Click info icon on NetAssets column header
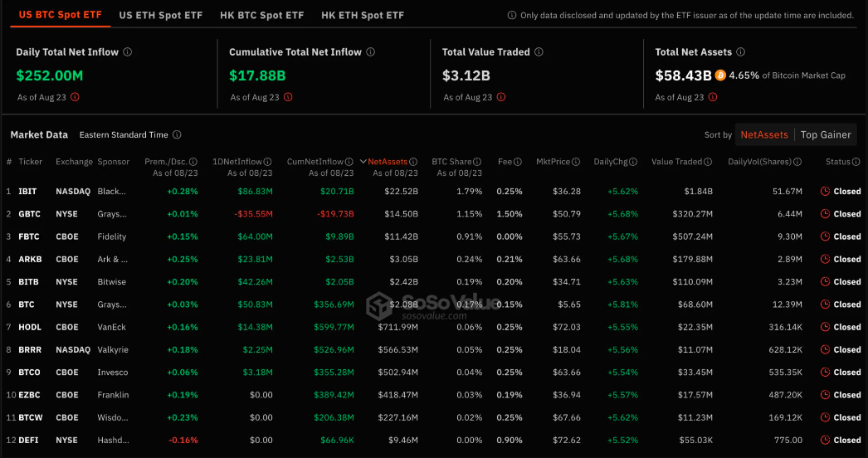Image resolution: width=868 pixels, height=458 pixels. coord(413,162)
